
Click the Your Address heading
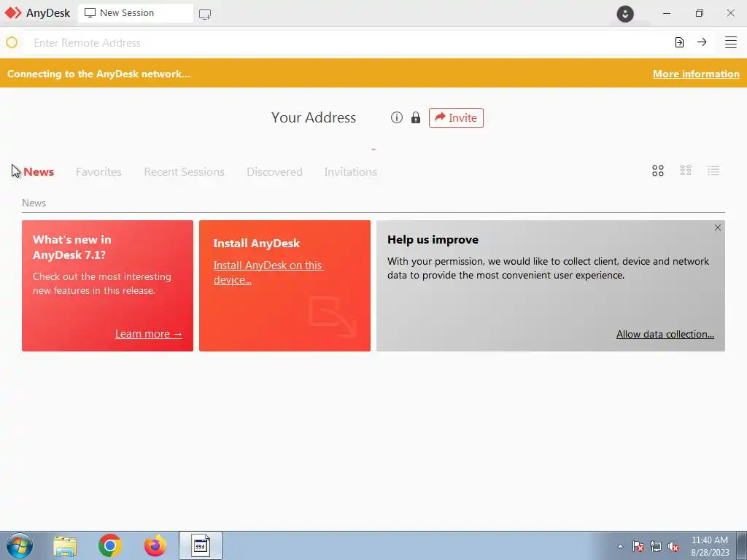(314, 117)
